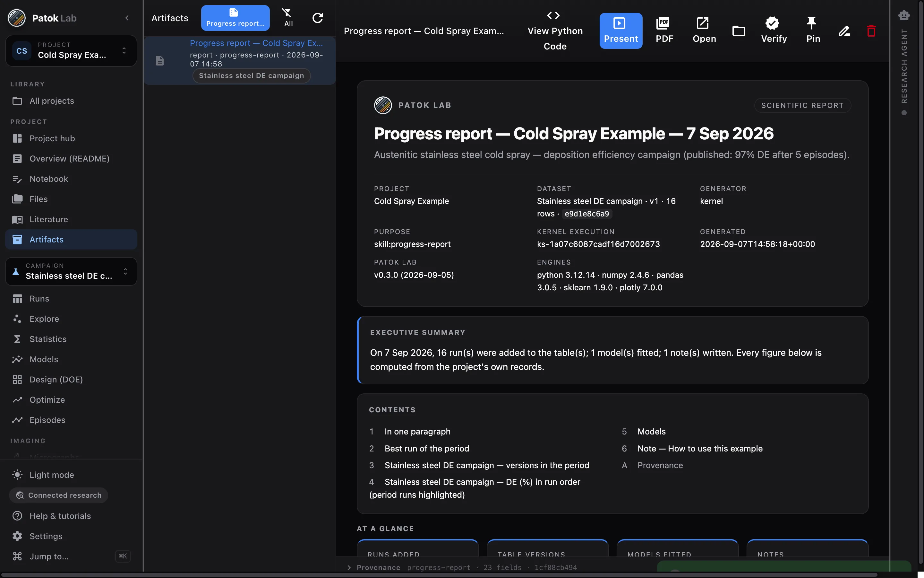The height and width of the screenshot is (578, 924).
Task: Open Project hub
Action: 71,138
